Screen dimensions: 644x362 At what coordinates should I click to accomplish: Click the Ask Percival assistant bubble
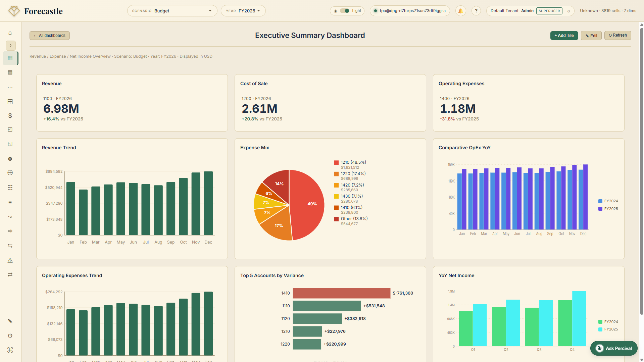(x=613, y=348)
